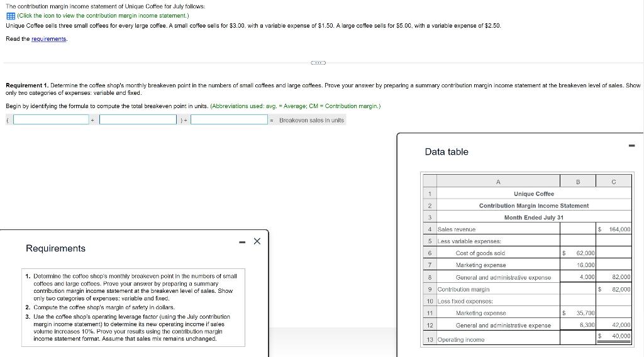Close the Requirements dialog
The height and width of the screenshot is (357, 644).
pyautogui.click(x=257, y=241)
